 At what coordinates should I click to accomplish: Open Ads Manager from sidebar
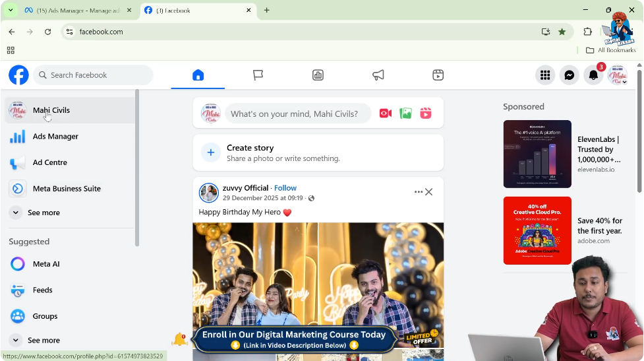[x=71, y=137]
